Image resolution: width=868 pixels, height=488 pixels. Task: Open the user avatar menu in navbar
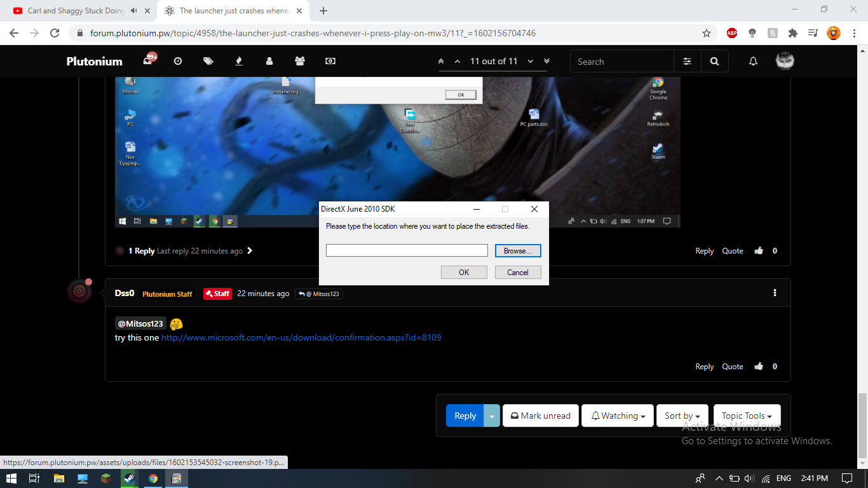point(785,60)
